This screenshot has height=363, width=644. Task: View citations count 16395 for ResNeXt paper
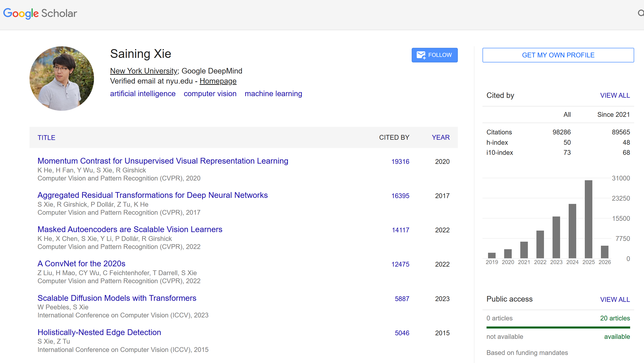click(400, 196)
